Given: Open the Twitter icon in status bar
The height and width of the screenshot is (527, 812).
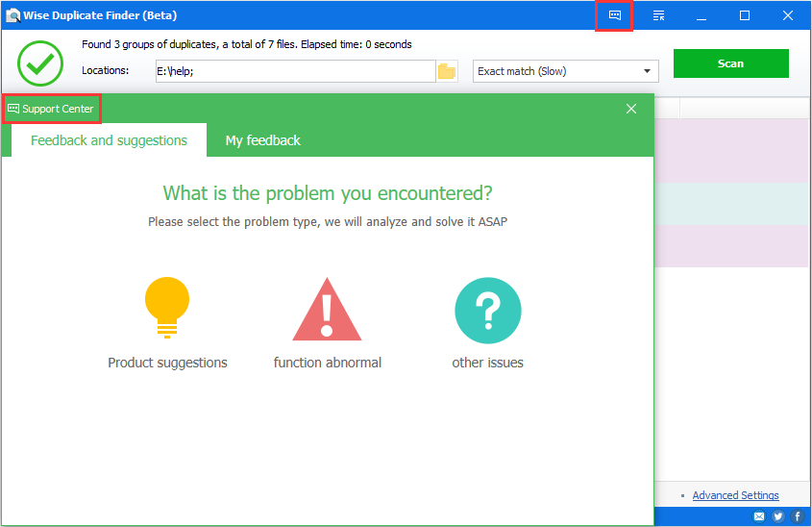Looking at the screenshot, I should tap(777, 516).
